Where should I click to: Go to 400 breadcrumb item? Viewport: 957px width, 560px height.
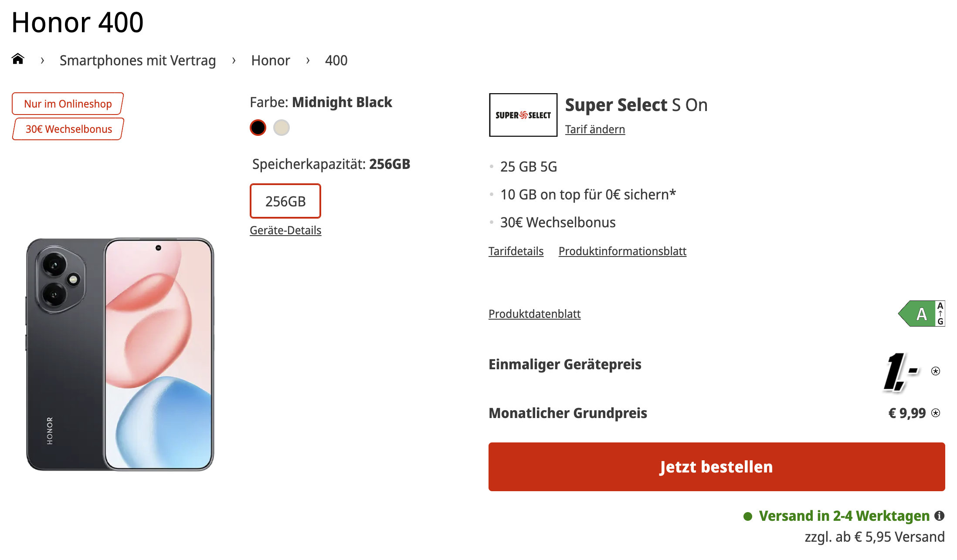[x=336, y=61]
